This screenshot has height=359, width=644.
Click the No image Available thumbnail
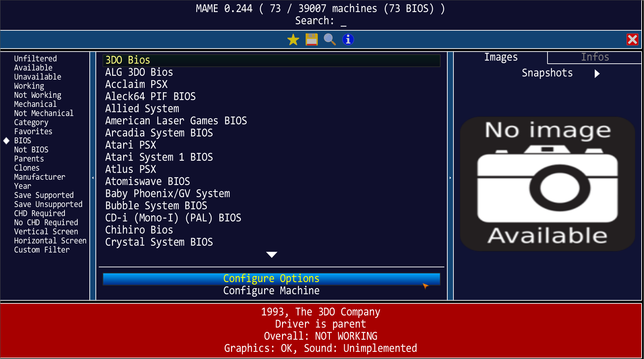coord(547,184)
